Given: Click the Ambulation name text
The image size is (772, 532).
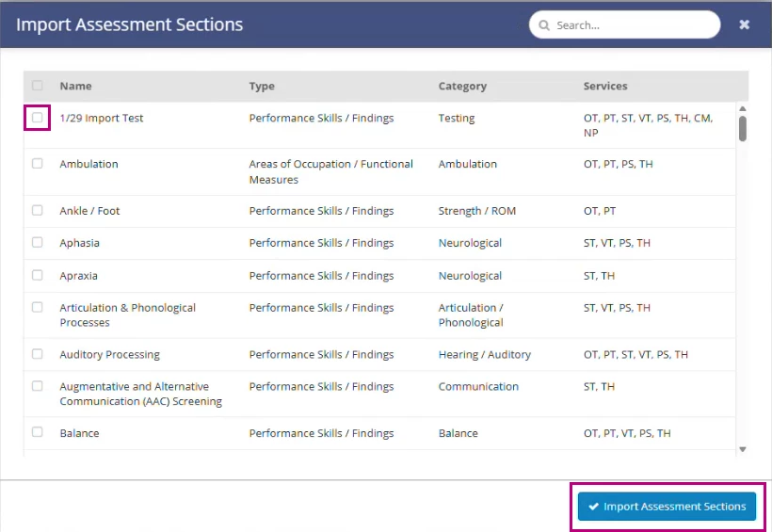Looking at the screenshot, I should point(88,164).
